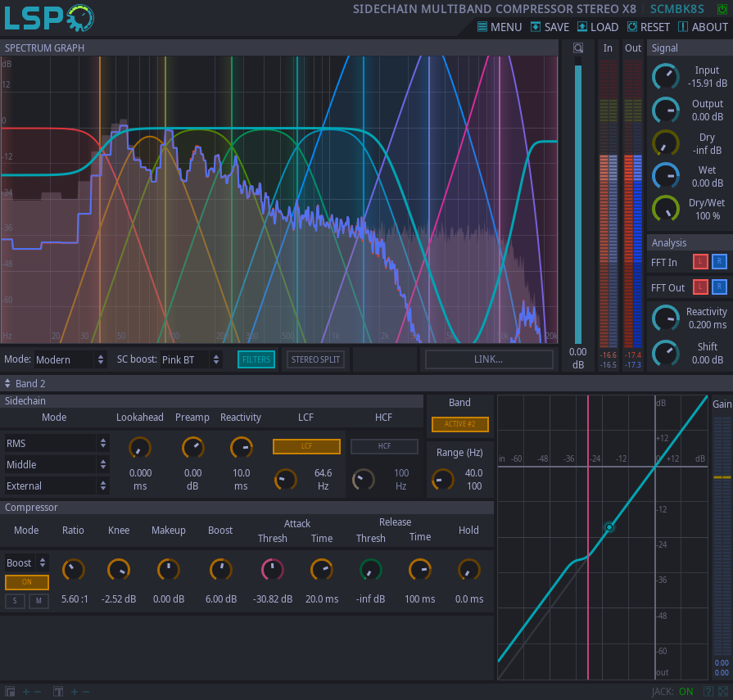Click the compressor Makeup knob
733x700 pixels.
[168, 570]
